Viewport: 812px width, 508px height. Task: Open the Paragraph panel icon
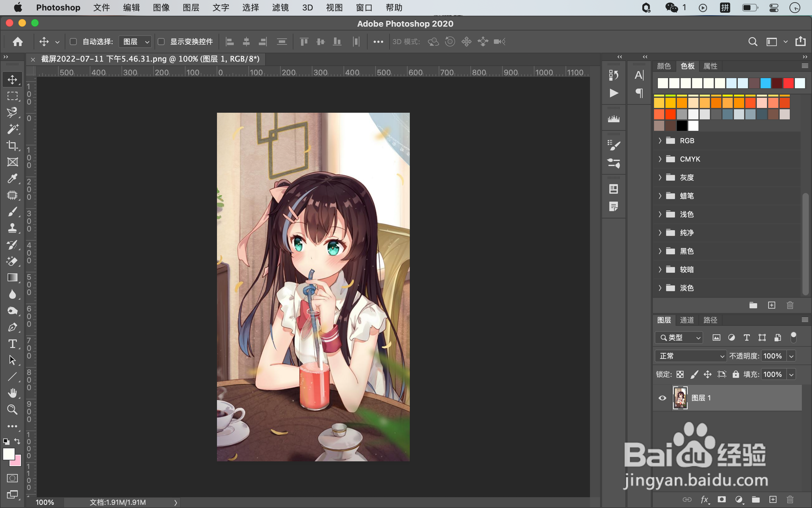pyautogui.click(x=639, y=93)
